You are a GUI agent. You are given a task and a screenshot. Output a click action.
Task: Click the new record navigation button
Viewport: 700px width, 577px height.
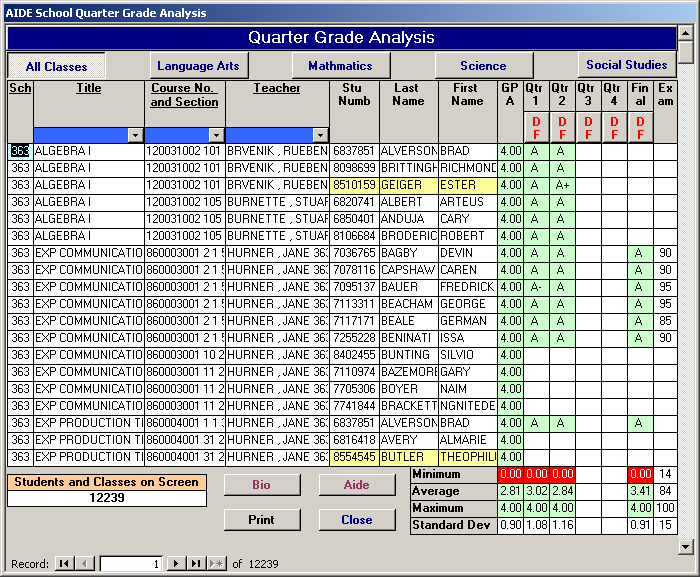pyautogui.click(x=216, y=564)
